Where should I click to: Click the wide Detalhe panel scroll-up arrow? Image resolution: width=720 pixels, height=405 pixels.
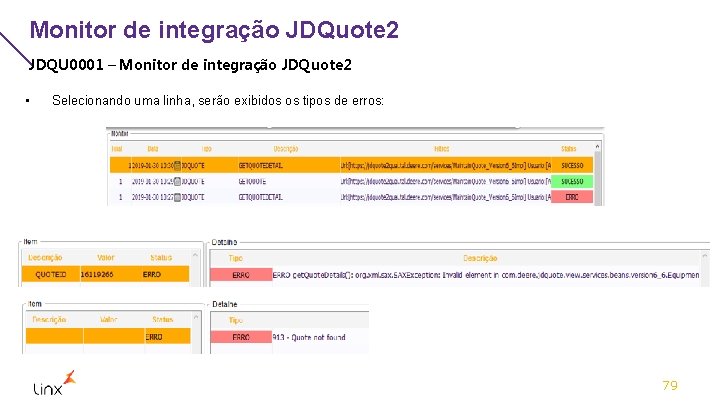coord(705,255)
